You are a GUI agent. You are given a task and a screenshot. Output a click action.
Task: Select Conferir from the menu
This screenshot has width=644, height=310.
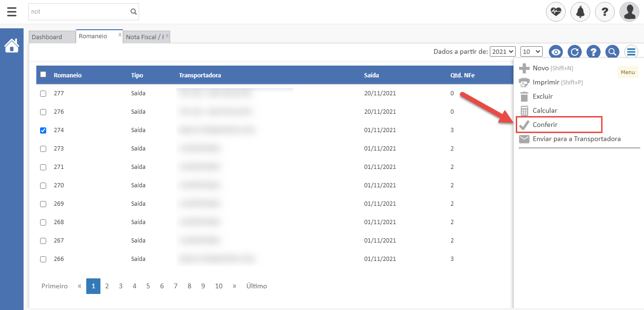[x=545, y=125]
